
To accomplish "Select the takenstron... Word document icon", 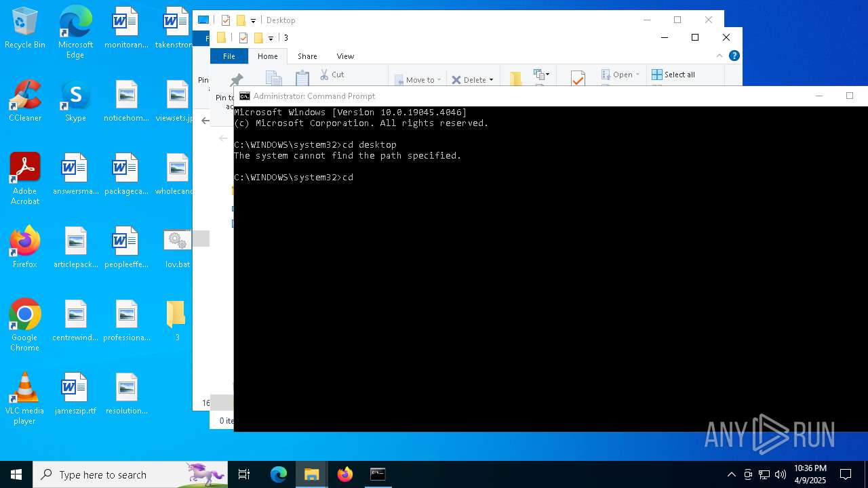I will point(175,28).
